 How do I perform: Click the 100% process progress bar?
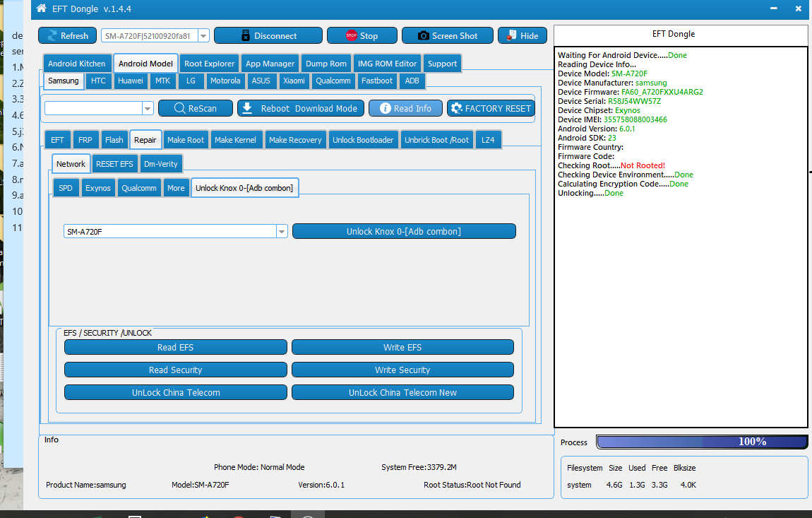coord(702,442)
